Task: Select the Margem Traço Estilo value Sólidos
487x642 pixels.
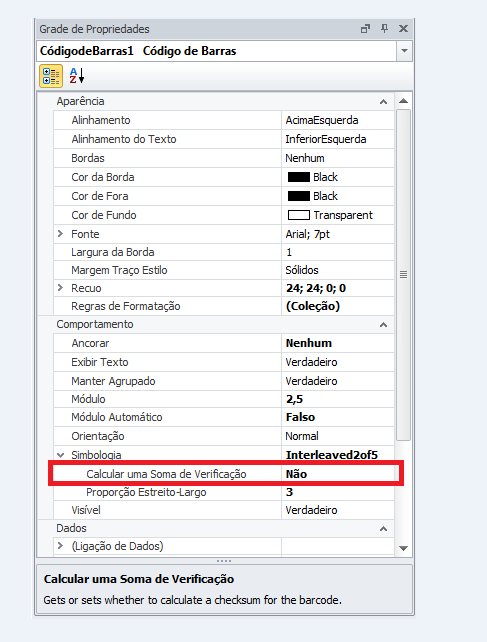Action: tap(302, 270)
